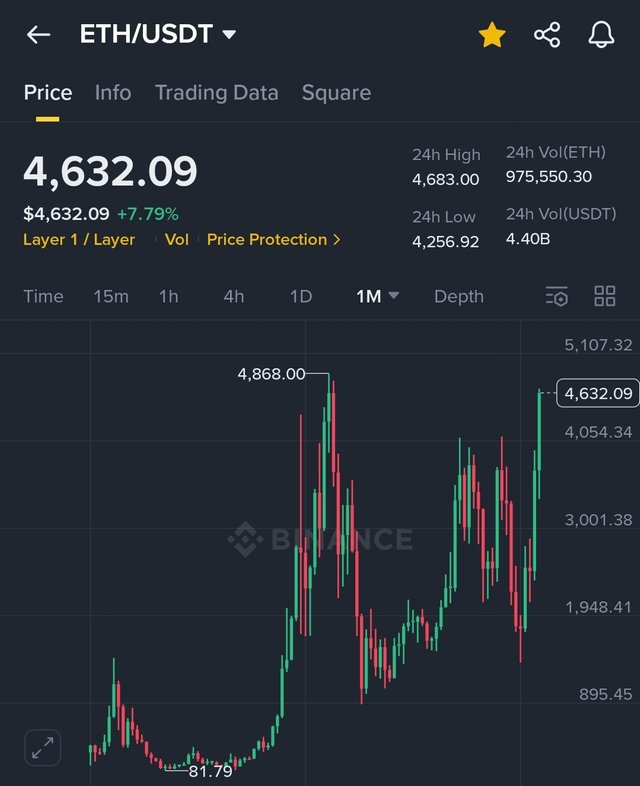Switch to the Depth chart view
The image size is (640, 786).
(459, 296)
